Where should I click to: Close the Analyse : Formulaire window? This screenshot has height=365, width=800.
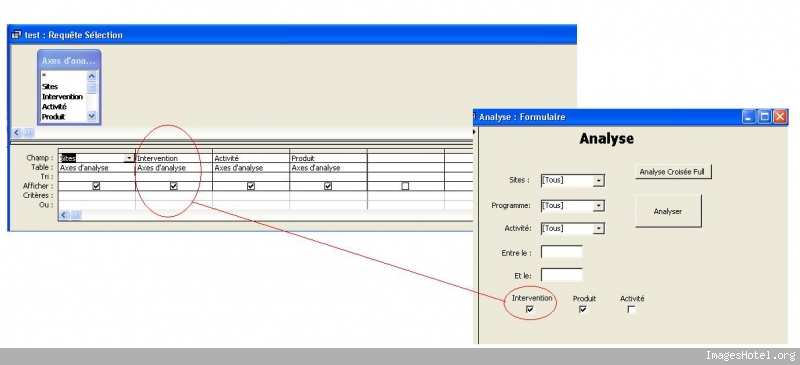click(x=781, y=117)
